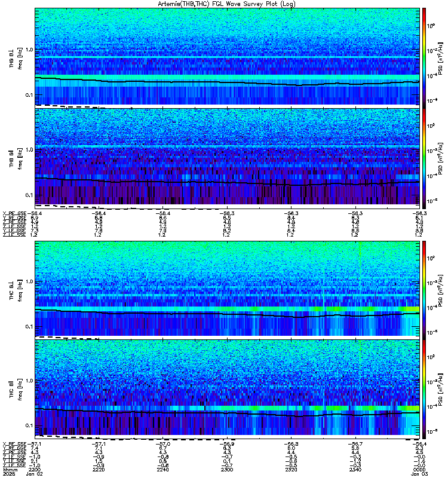Viewport: 448px width, 478px height.
Task: Click the X_RE_GSE value '-56.9'
Action: pyautogui.click(x=226, y=444)
